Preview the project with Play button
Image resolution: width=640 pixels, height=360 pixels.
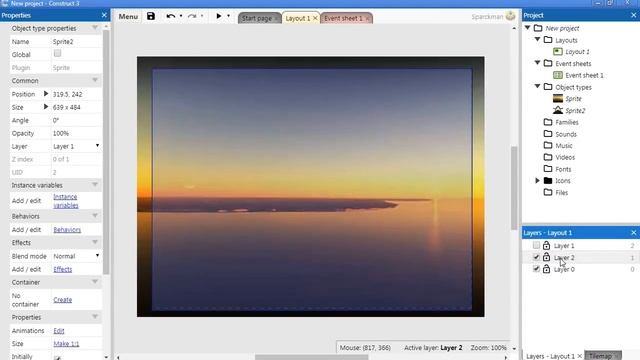[219, 16]
